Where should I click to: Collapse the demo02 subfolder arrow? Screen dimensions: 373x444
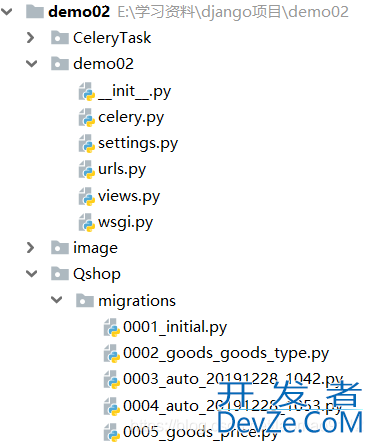click(x=32, y=64)
